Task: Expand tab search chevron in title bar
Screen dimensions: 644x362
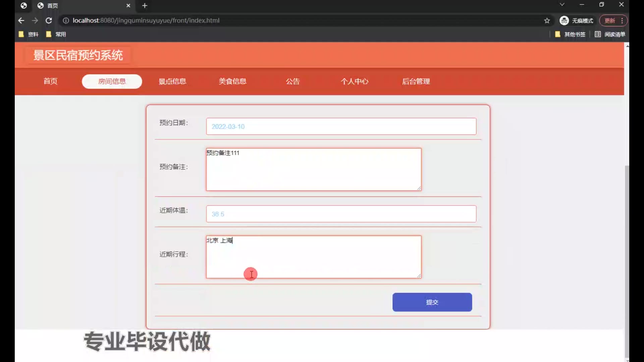Action: click(562, 5)
